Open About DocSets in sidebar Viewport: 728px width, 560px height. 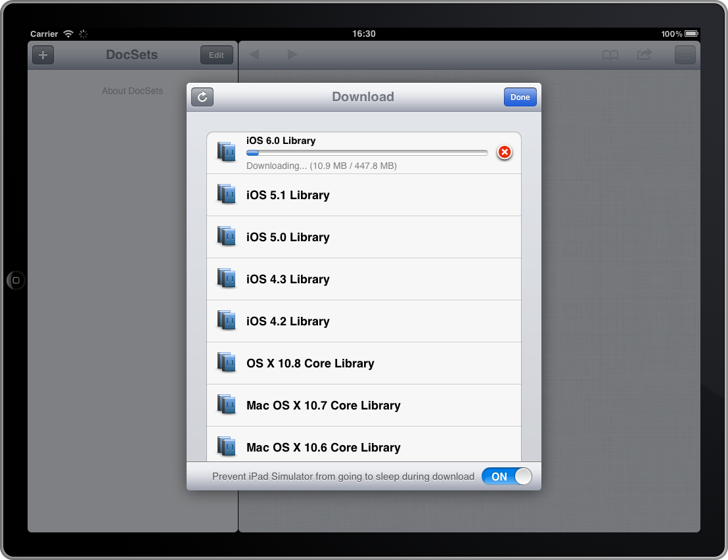[132, 91]
